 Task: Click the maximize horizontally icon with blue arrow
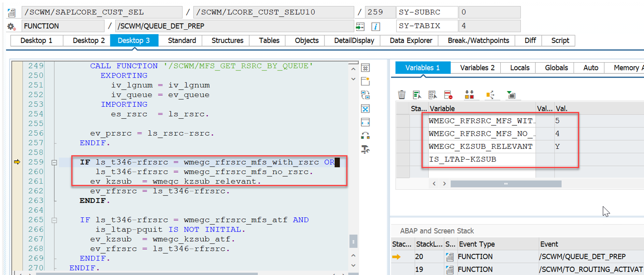(x=365, y=122)
